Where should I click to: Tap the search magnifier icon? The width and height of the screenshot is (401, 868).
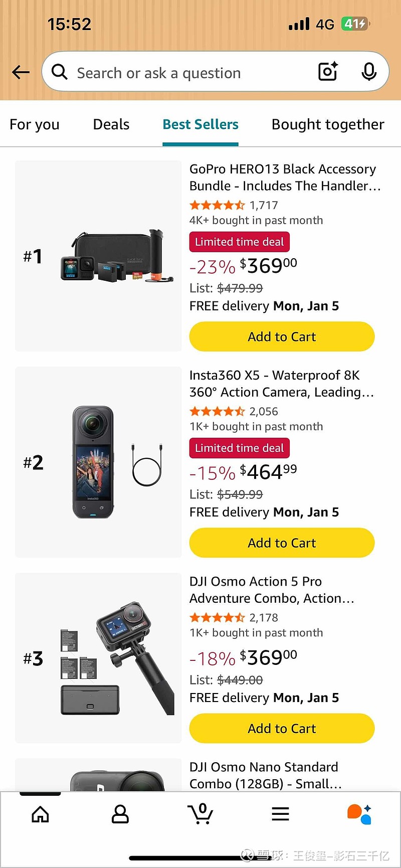click(60, 72)
